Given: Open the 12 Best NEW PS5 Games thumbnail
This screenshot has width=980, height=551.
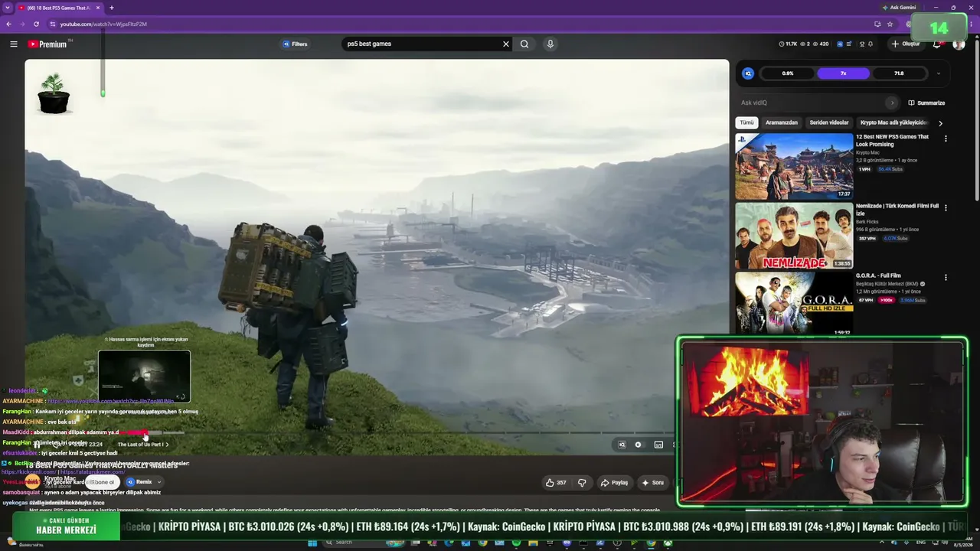Looking at the screenshot, I should [x=794, y=166].
